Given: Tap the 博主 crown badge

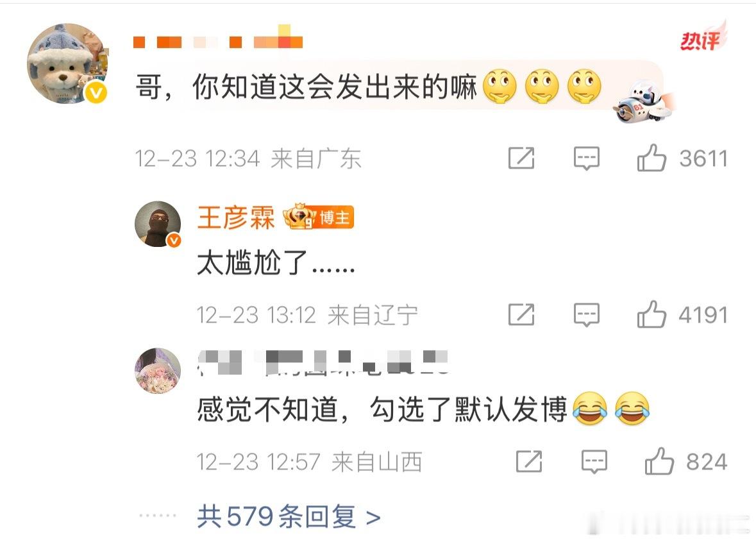Looking at the screenshot, I should tap(318, 217).
